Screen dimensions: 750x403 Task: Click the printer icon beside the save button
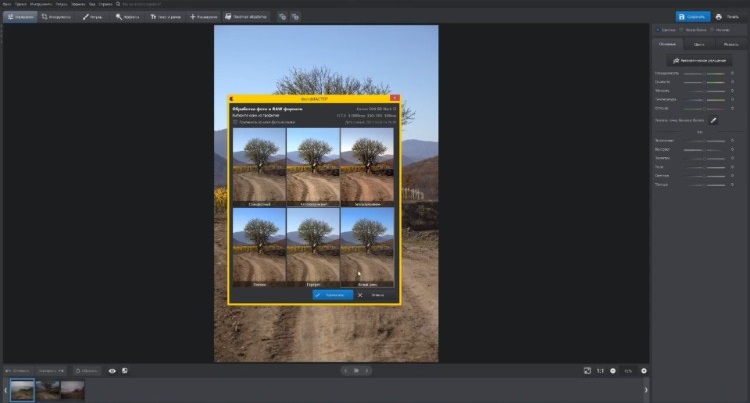(720, 17)
